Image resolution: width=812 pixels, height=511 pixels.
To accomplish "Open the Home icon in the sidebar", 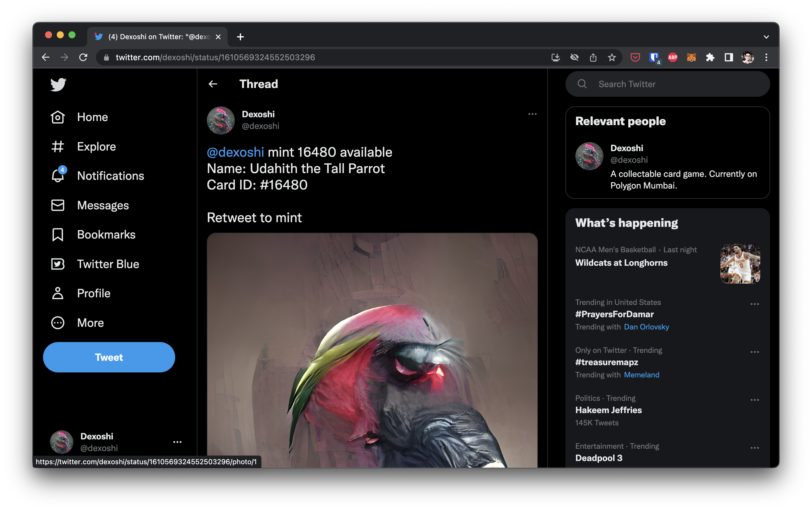I will [58, 117].
